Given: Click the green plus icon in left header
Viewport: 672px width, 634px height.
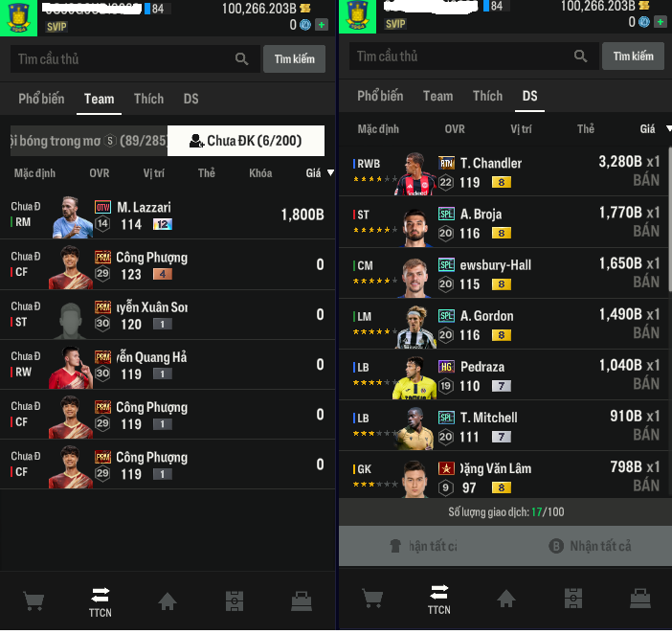Looking at the screenshot, I should pos(322,25).
